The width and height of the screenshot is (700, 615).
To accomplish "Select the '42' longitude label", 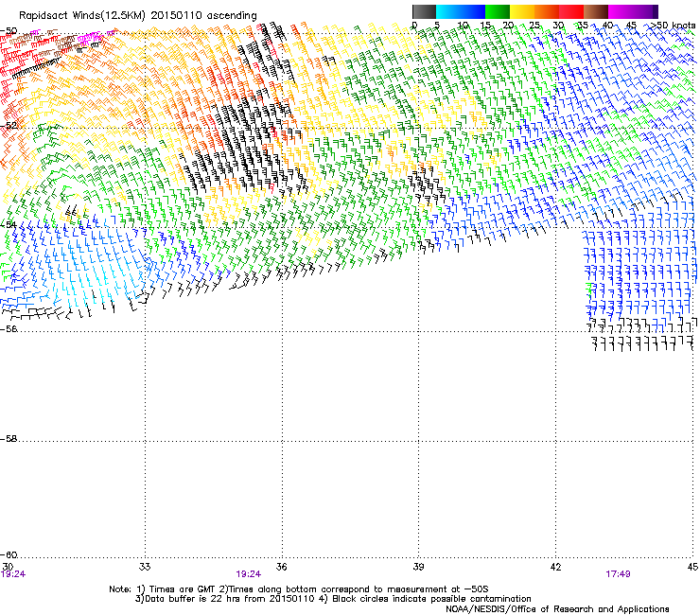I will [555, 567].
